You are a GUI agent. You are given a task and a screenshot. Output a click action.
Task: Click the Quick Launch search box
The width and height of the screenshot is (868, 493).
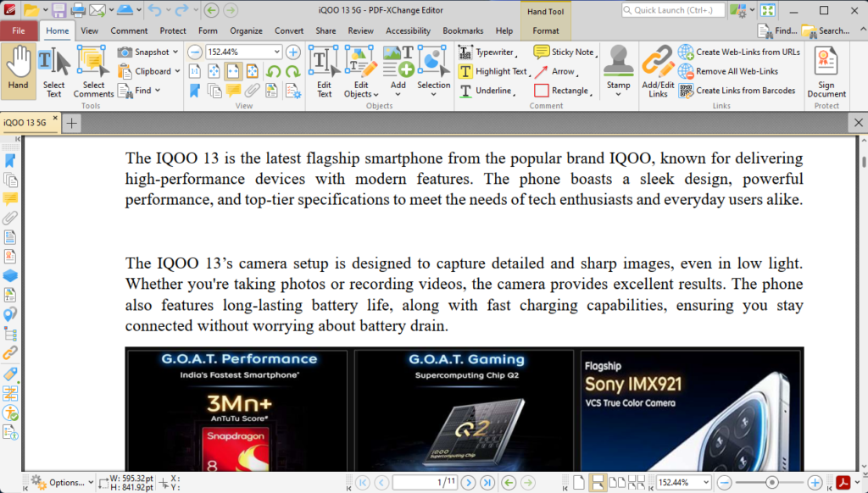(672, 10)
